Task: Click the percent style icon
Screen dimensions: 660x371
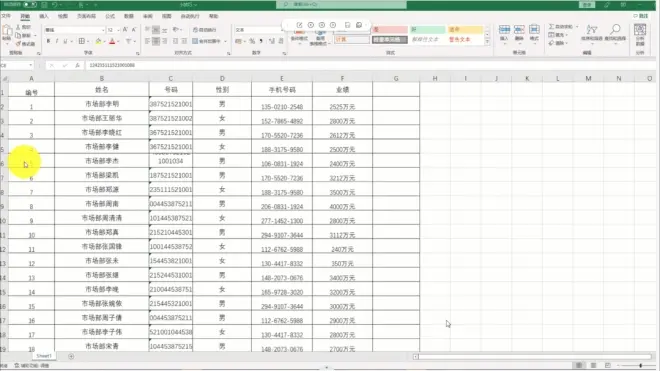Action: tap(252, 41)
